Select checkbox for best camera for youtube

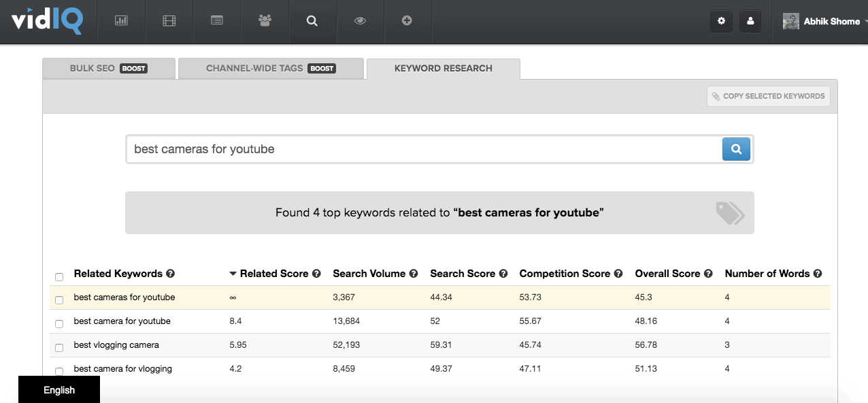59,324
